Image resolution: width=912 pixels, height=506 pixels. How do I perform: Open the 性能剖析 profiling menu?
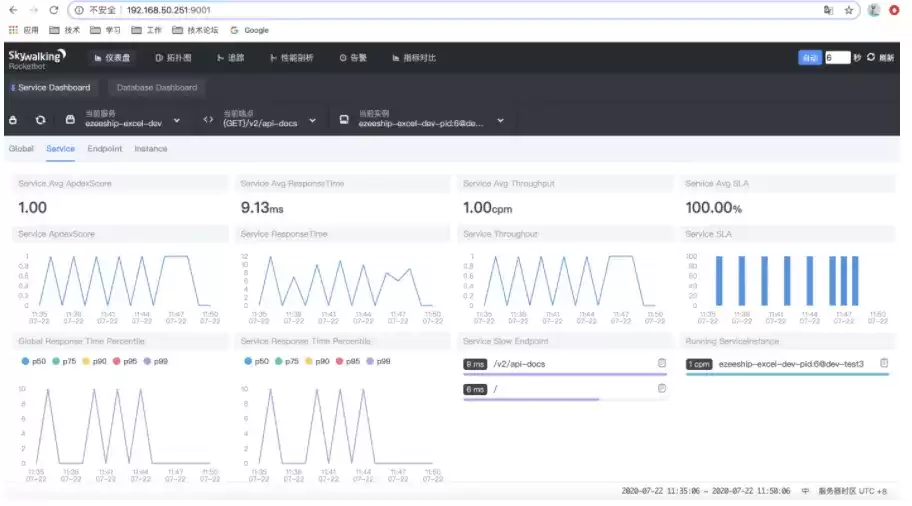coord(291,58)
